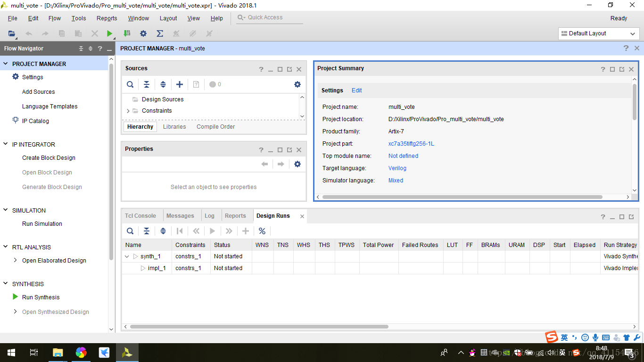Click Not defined top module link

tap(403, 156)
